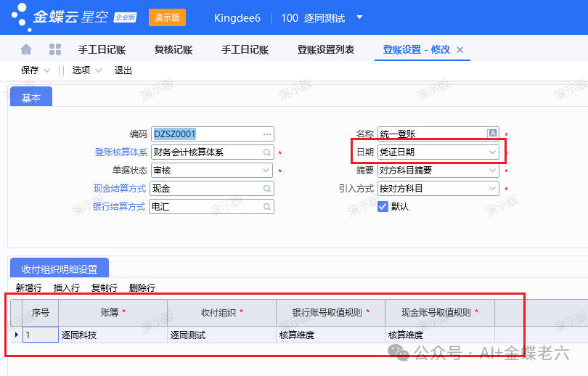Switch to the 登账设置列表 tab
The height and width of the screenshot is (376, 588).
(326, 50)
